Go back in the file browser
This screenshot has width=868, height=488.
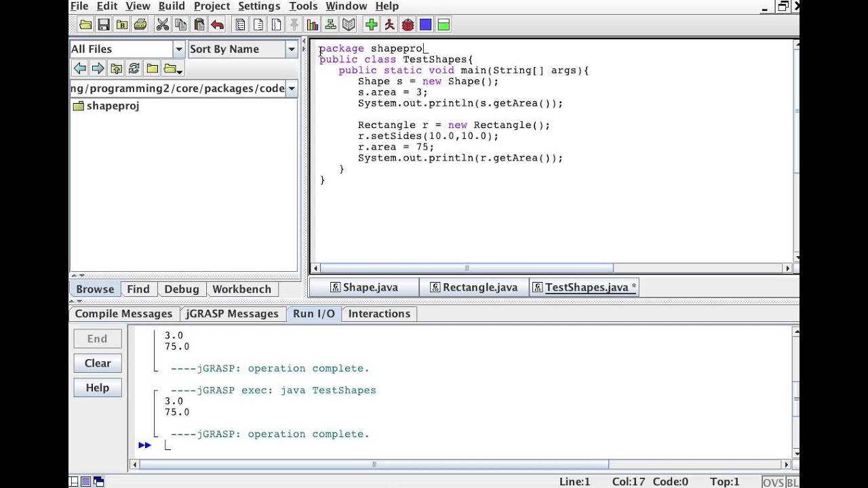pos(80,68)
